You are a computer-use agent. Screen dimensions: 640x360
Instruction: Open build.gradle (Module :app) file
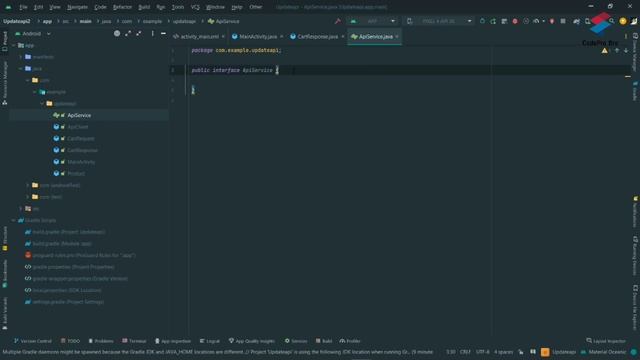pos(62,244)
